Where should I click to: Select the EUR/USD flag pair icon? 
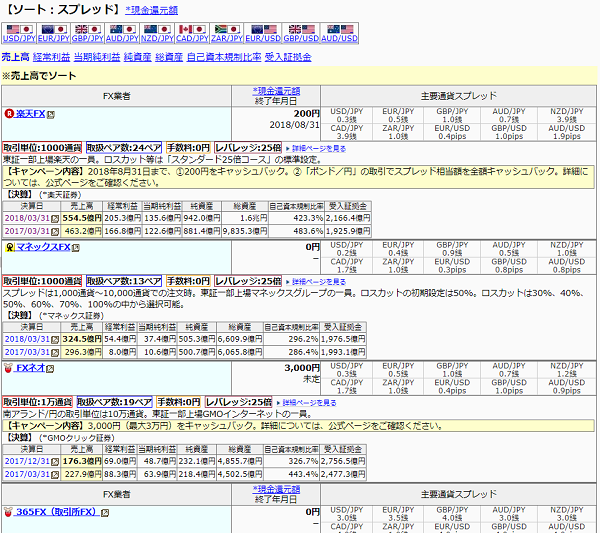tap(263, 29)
